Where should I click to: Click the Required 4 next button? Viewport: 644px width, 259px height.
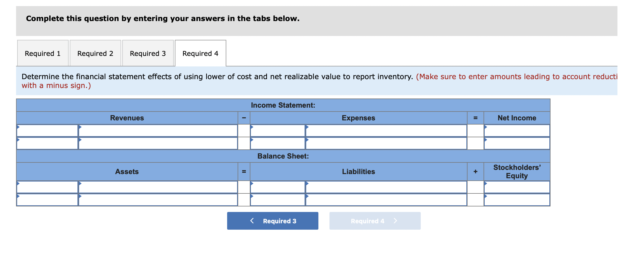375,221
